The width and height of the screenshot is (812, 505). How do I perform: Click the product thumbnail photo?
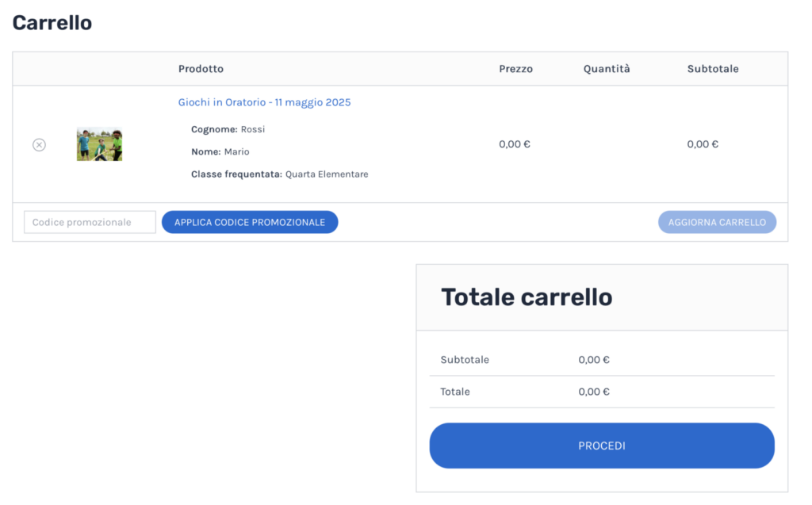pos(99,144)
